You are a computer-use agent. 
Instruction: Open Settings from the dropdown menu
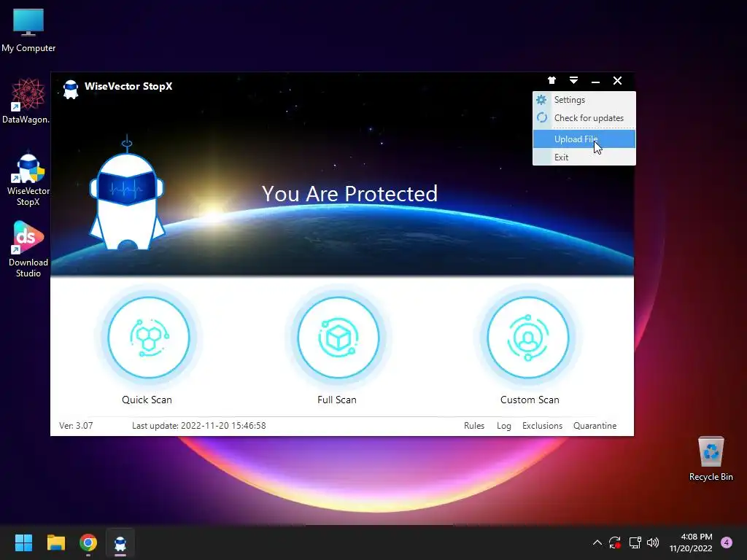click(584, 100)
